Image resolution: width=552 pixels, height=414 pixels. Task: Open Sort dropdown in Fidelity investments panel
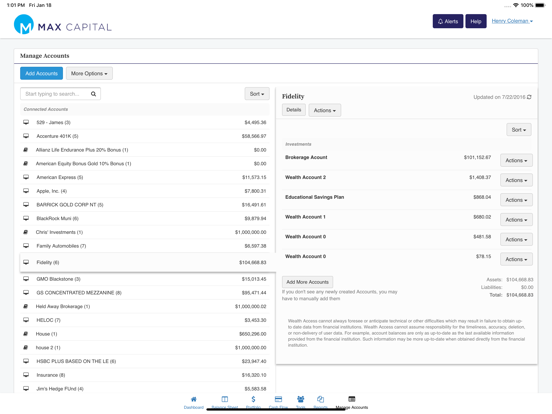click(x=519, y=130)
